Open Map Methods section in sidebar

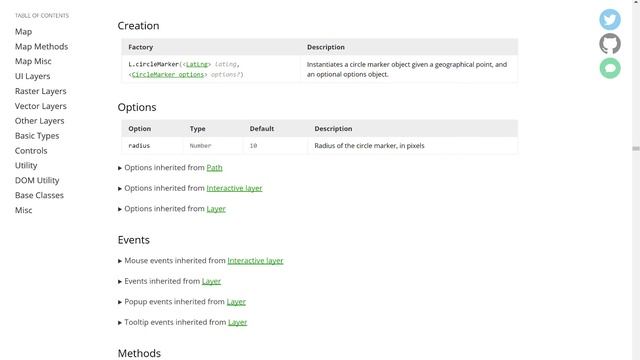(41, 47)
